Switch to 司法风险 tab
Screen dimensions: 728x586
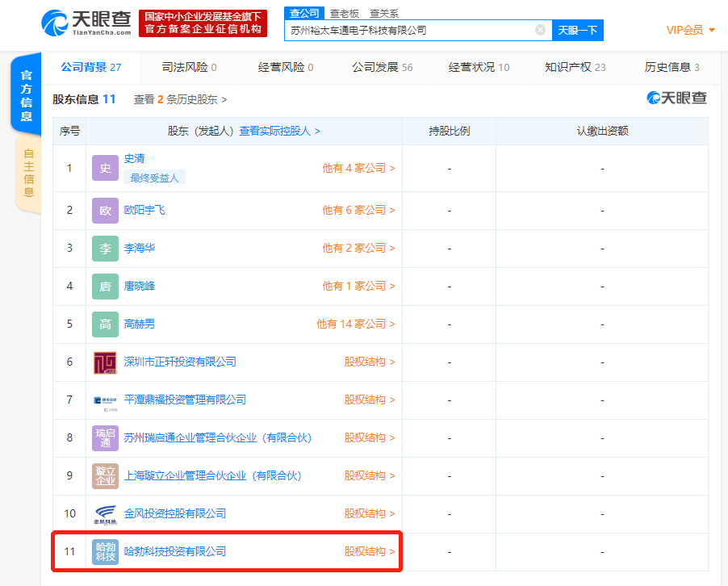pyautogui.click(x=189, y=67)
